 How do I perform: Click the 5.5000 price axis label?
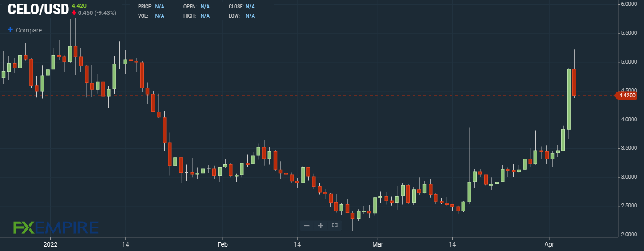[629, 33]
